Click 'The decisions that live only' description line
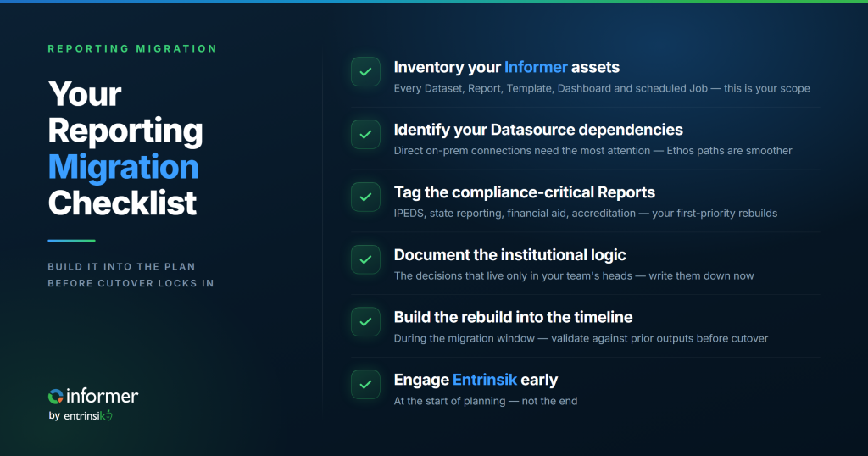The height and width of the screenshot is (456, 868). (574, 276)
